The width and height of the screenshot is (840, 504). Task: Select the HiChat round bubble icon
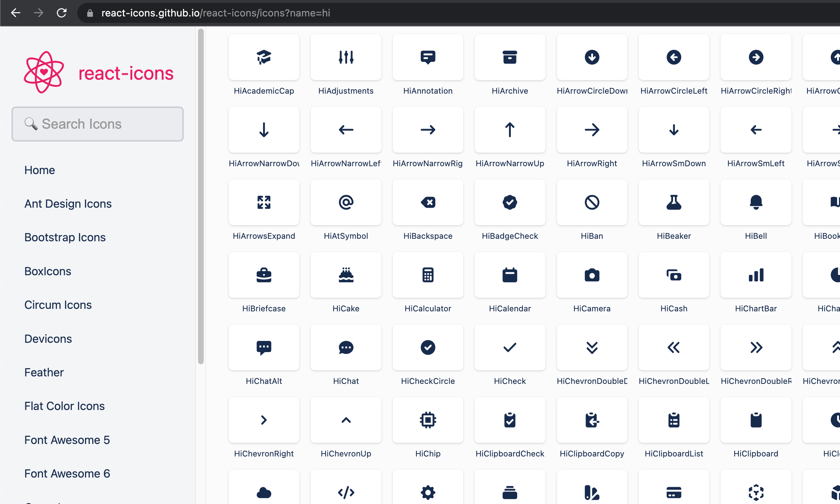pos(346,347)
